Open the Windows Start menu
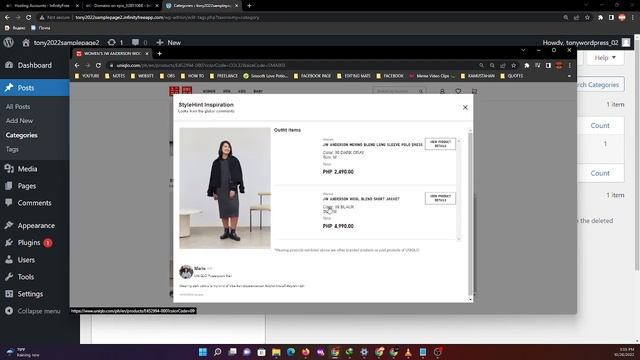This screenshot has height=360, width=640. pyautogui.click(x=203, y=352)
